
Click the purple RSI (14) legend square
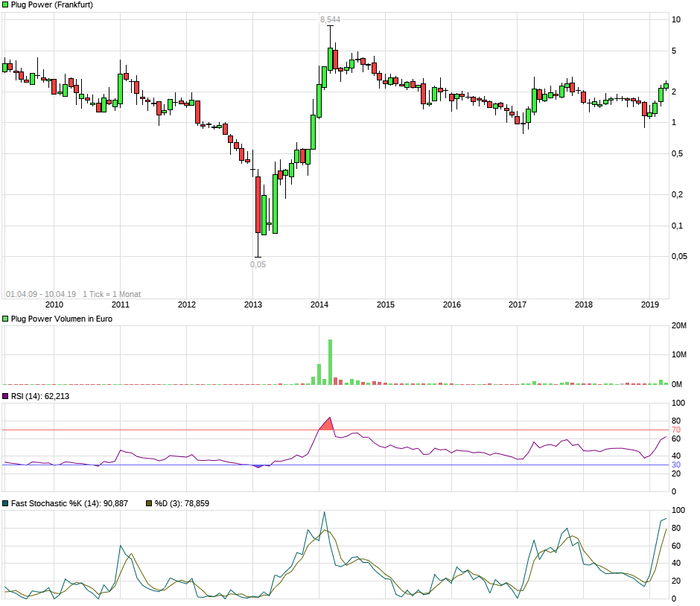(5, 396)
